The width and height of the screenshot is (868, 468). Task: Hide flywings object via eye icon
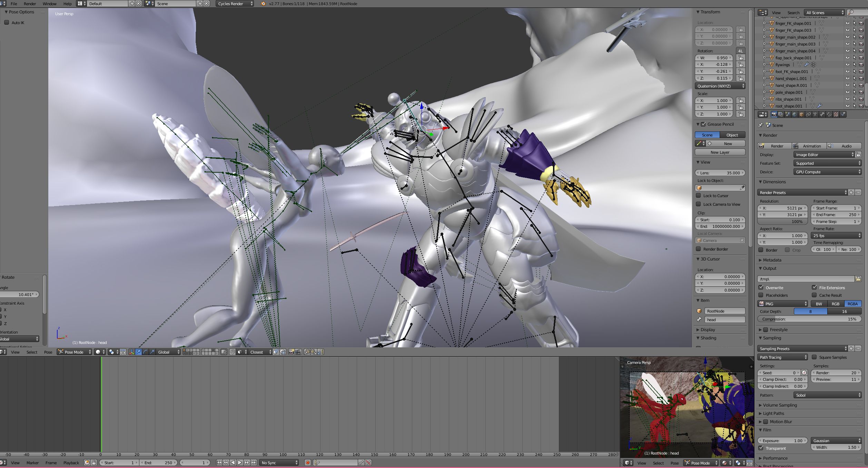(847, 65)
